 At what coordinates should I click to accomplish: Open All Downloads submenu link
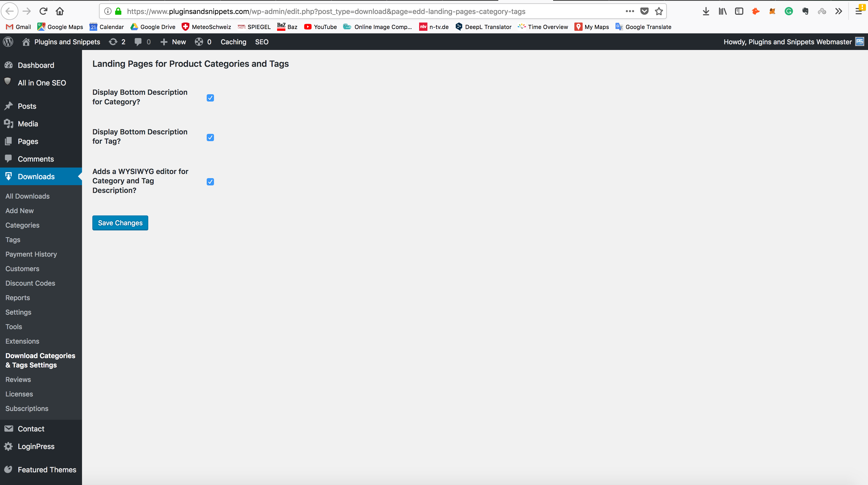27,196
